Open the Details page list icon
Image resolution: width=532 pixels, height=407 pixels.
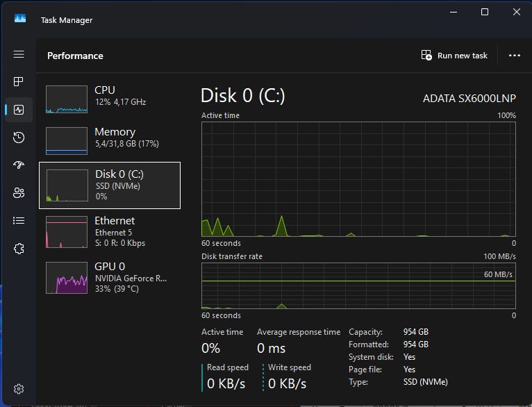click(19, 221)
